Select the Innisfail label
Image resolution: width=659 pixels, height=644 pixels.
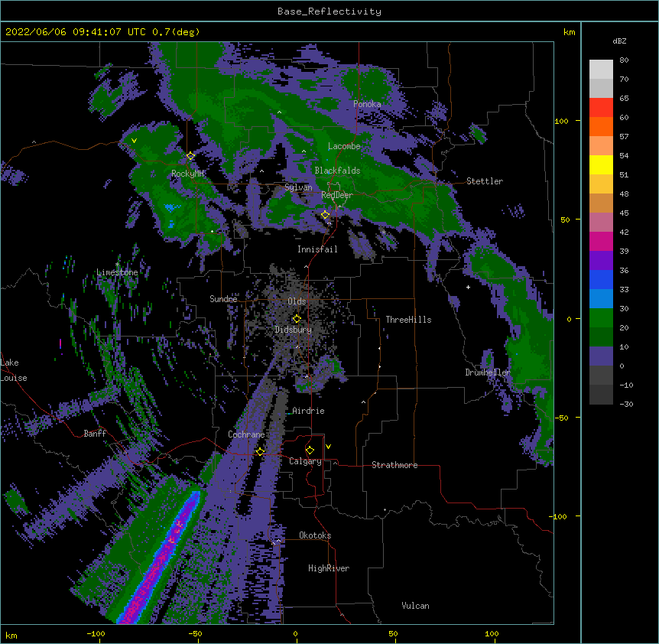point(317,249)
